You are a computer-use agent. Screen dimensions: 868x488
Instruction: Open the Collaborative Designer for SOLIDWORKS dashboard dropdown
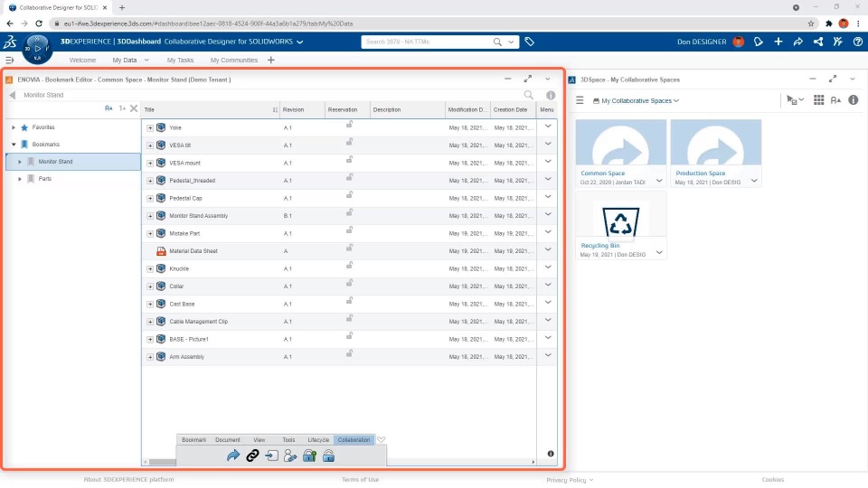click(299, 42)
